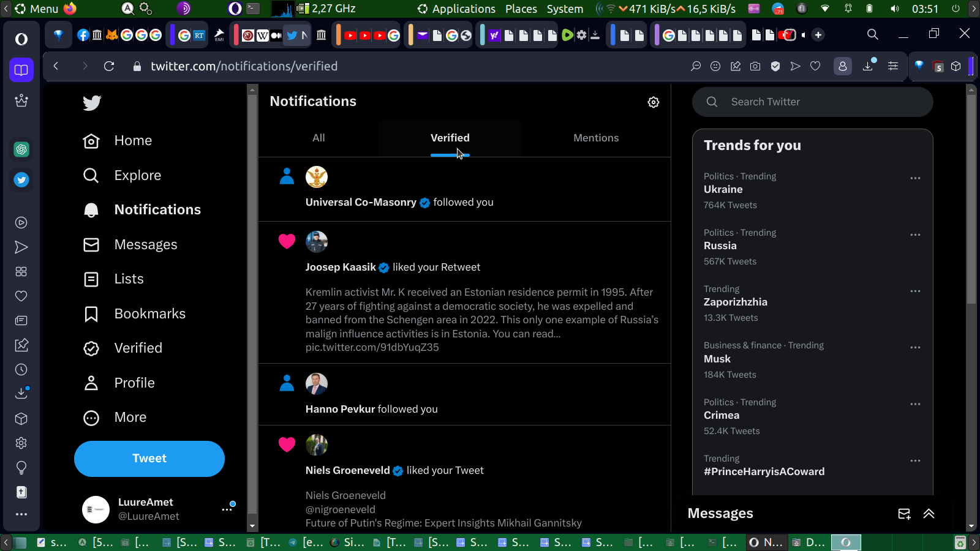
Task: Open Profile page
Action: (x=119, y=383)
